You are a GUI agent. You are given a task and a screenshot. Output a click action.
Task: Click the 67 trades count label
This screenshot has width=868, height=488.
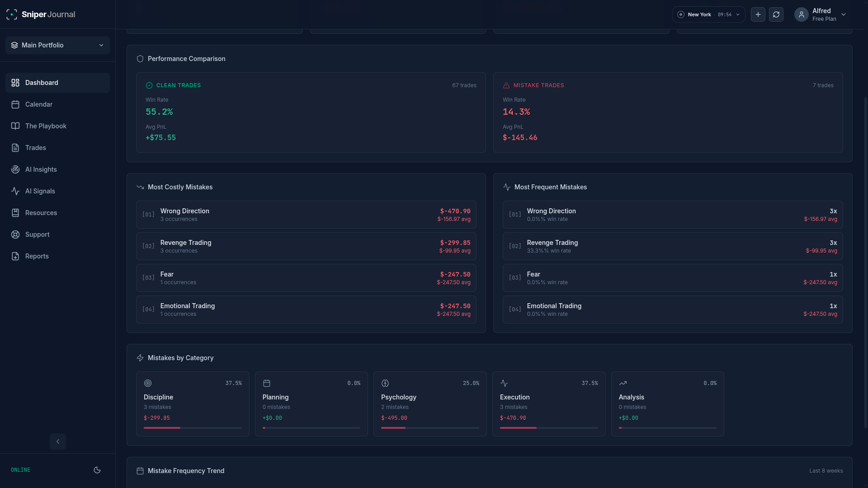tap(464, 85)
